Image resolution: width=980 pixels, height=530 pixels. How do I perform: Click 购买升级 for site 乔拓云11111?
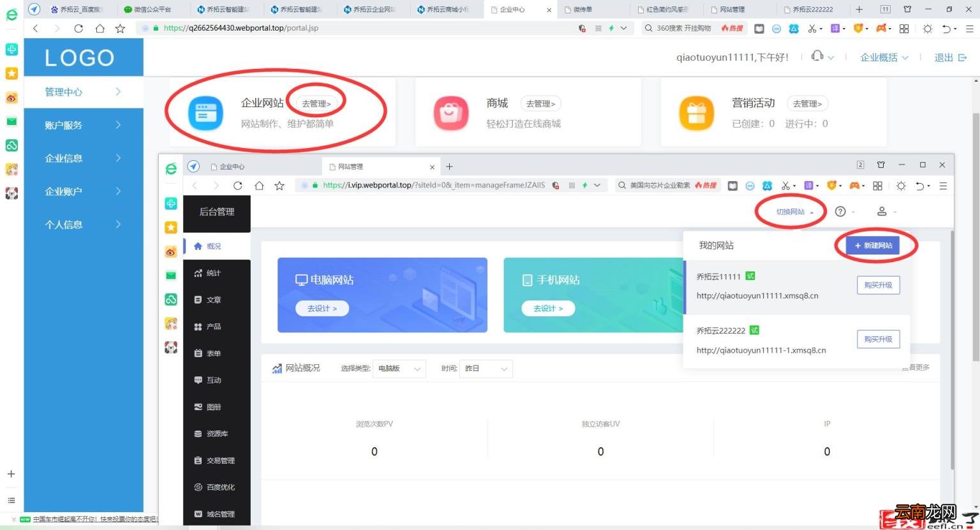(878, 285)
